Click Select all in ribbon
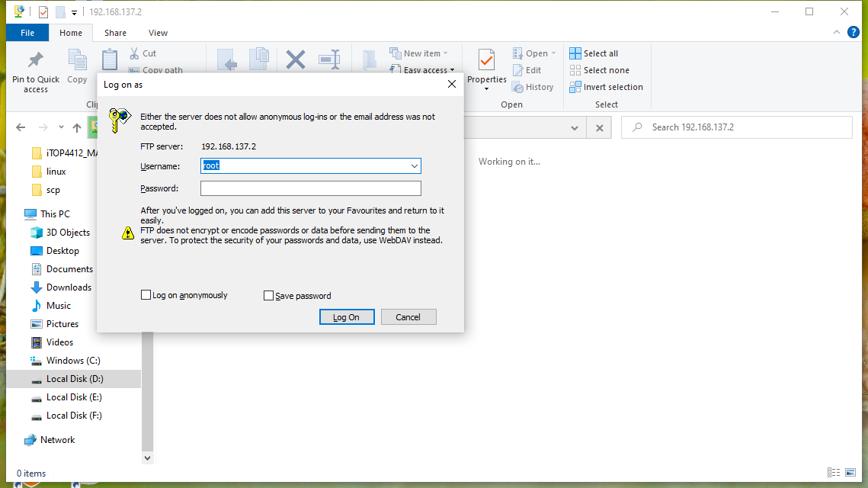Screen dimensions: 868x488 pyautogui.click(x=594, y=53)
